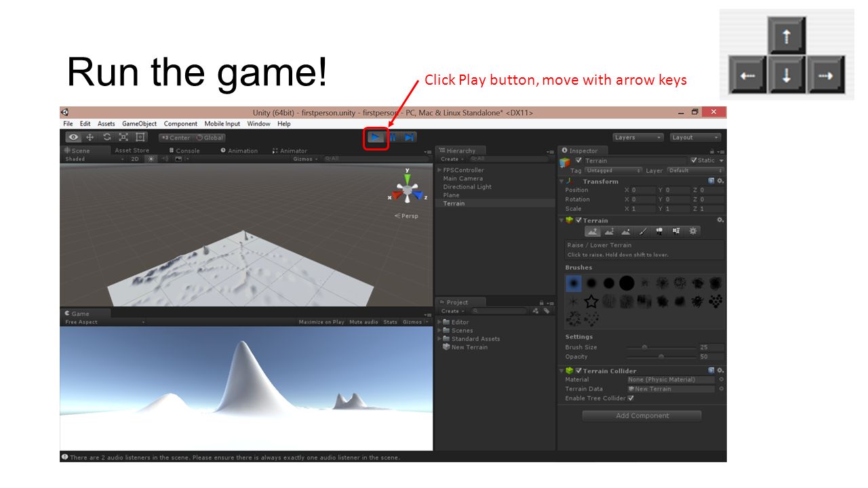Image resolution: width=868 pixels, height=488 pixels.
Task: Open the Shaded draw mode dropdown
Action: pyautogui.click(x=94, y=159)
